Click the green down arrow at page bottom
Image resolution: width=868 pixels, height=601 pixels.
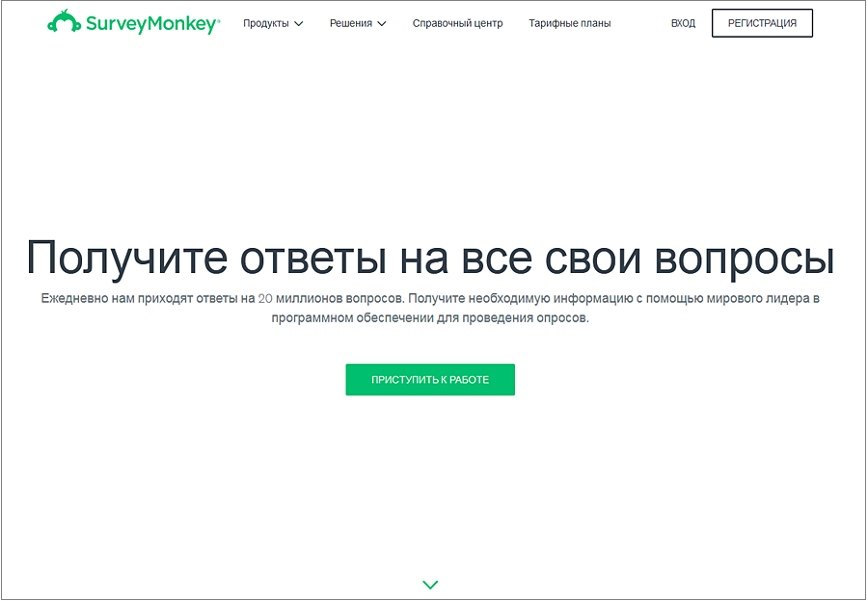(430, 585)
